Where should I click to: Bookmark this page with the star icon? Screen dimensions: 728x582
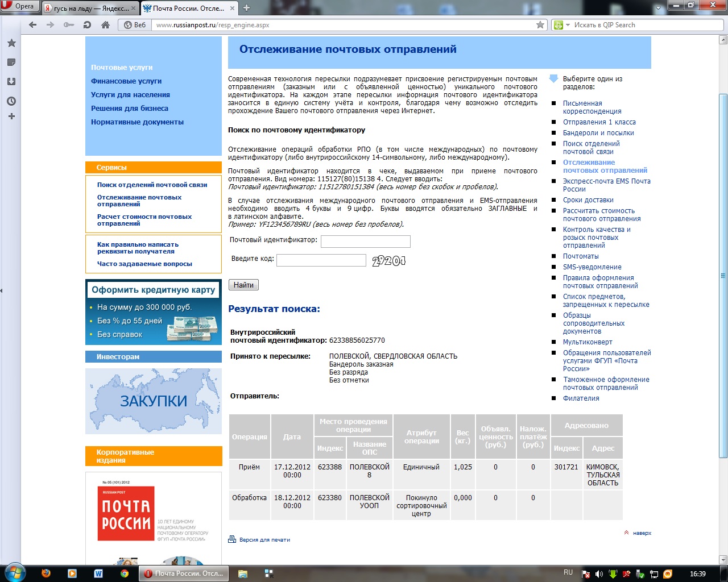coord(540,25)
